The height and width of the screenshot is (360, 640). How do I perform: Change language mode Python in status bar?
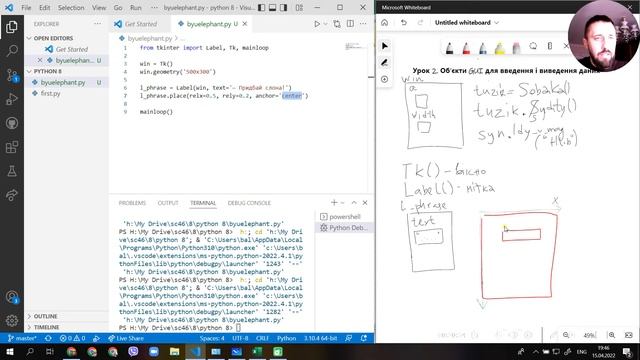point(286,338)
